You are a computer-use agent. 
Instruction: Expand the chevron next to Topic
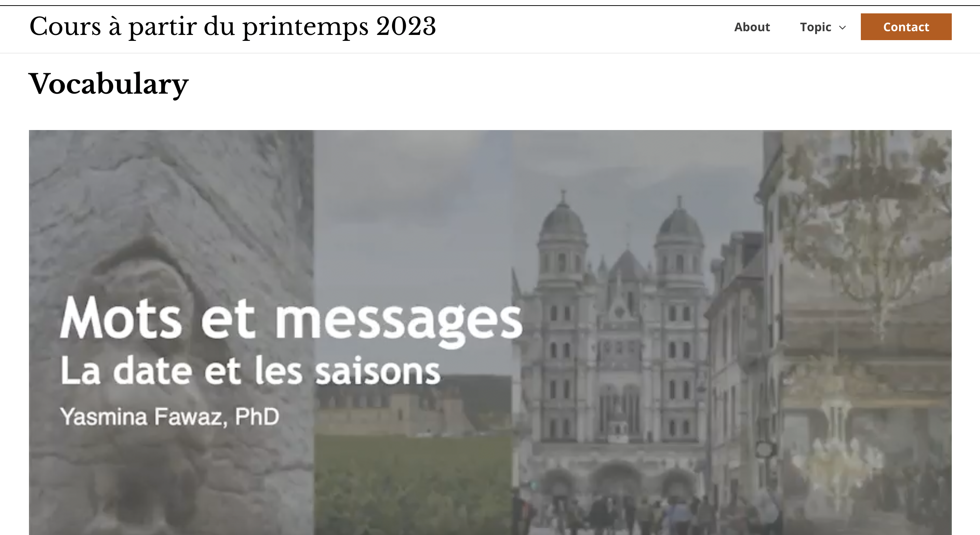[842, 27]
